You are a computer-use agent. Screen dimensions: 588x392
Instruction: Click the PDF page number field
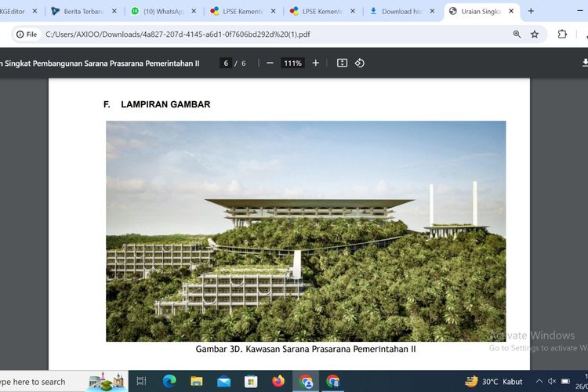click(226, 63)
